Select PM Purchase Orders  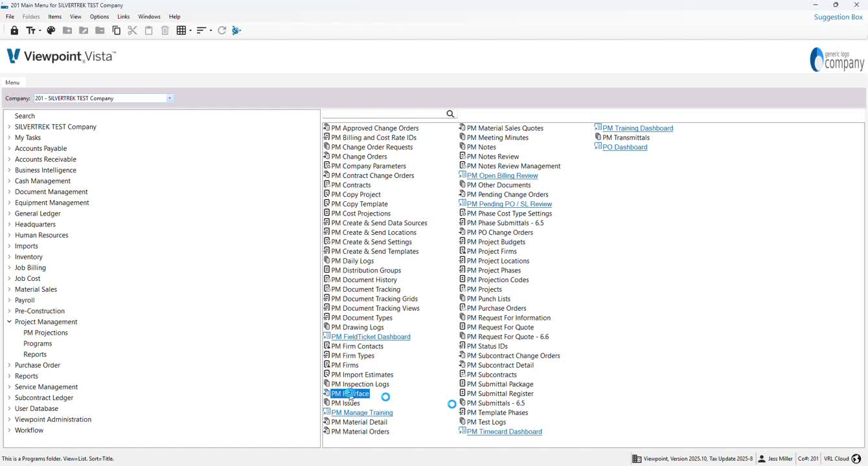(496, 308)
